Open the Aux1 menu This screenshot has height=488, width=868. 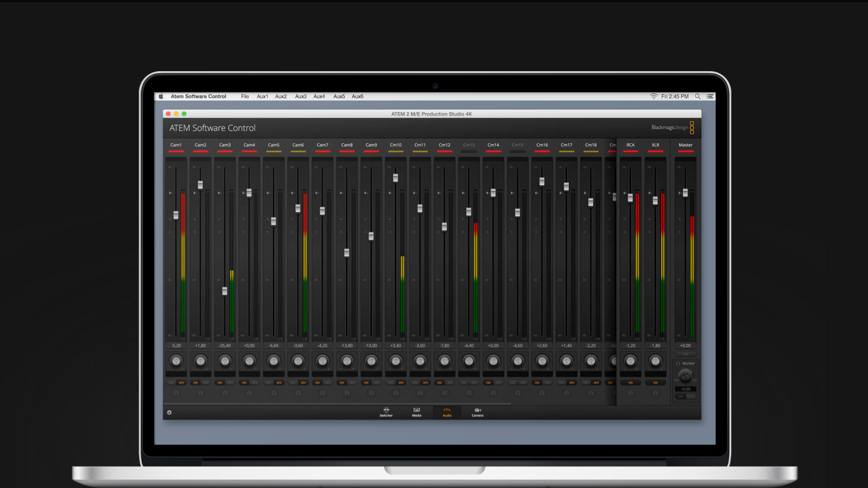(262, 96)
